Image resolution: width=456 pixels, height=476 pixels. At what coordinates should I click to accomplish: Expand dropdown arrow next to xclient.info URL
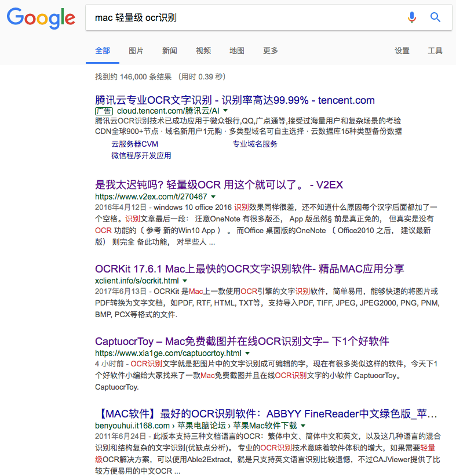(x=185, y=281)
